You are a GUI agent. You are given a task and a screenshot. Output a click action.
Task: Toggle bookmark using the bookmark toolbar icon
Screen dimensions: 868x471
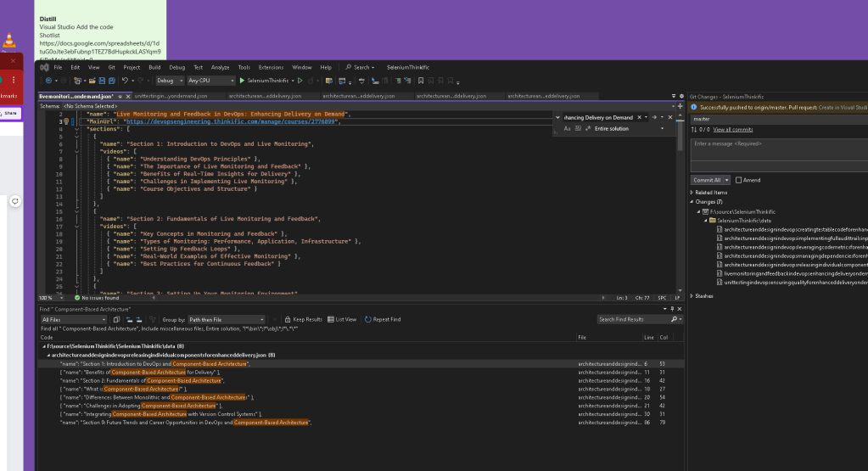coord(421,81)
